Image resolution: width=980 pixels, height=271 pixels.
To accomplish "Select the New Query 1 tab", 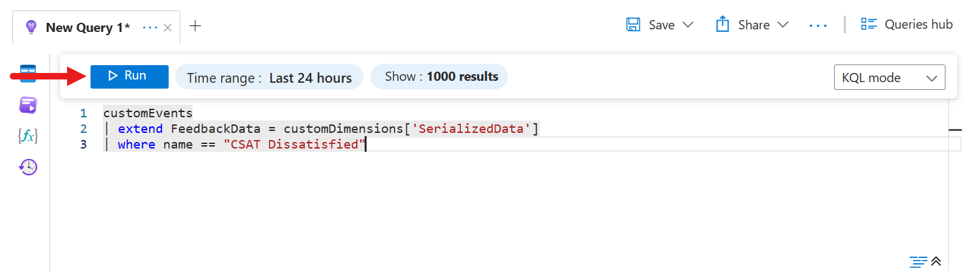I will click(87, 27).
